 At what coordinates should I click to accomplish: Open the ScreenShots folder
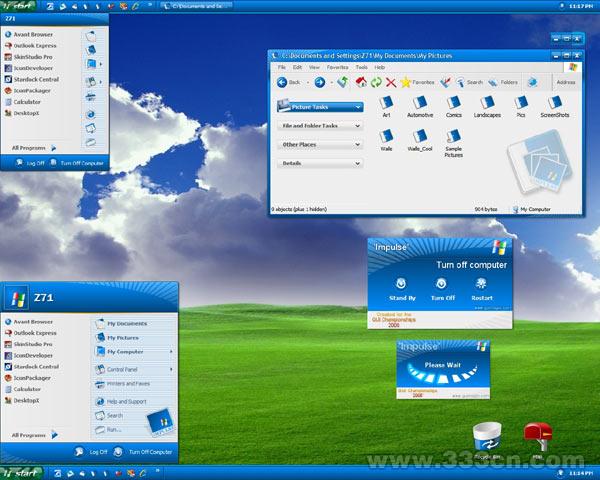pos(554,106)
